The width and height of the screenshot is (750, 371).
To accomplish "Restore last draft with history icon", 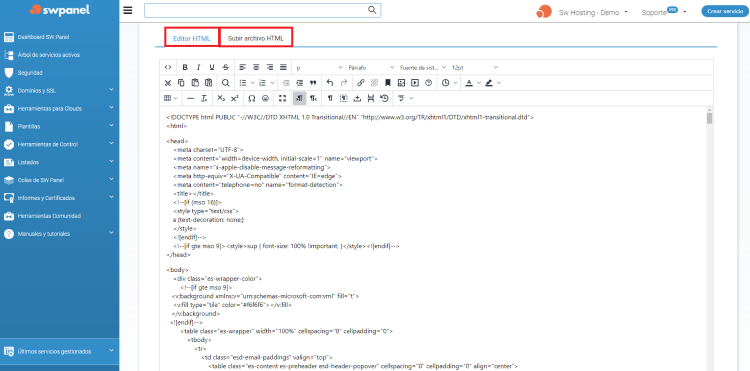I will point(384,98).
